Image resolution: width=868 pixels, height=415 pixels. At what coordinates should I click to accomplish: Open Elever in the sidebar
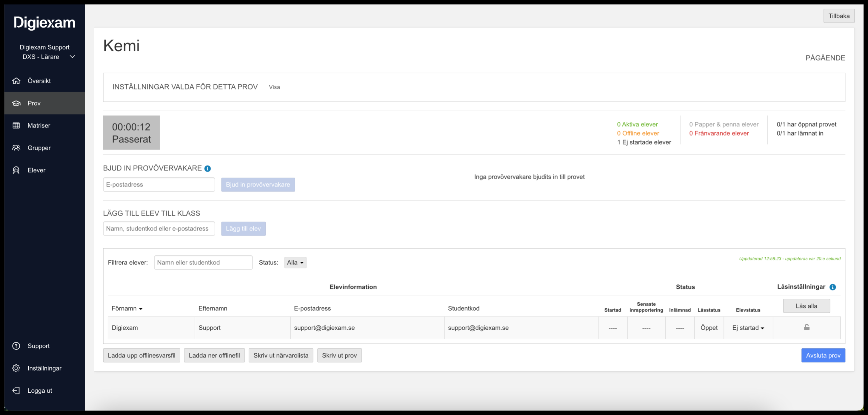pyautogui.click(x=44, y=170)
